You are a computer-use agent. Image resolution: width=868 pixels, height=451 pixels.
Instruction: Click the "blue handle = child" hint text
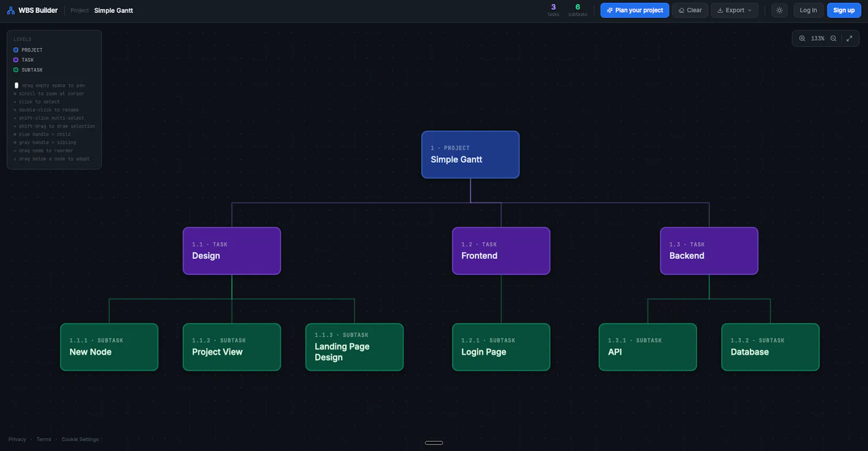pos(45,135)
